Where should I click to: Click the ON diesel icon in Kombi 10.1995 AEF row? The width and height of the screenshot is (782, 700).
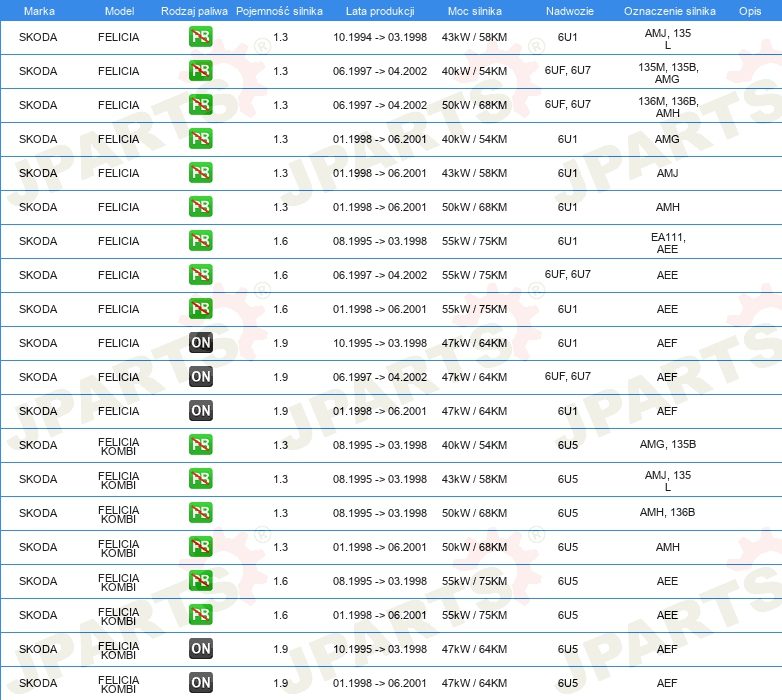point(200,648)
